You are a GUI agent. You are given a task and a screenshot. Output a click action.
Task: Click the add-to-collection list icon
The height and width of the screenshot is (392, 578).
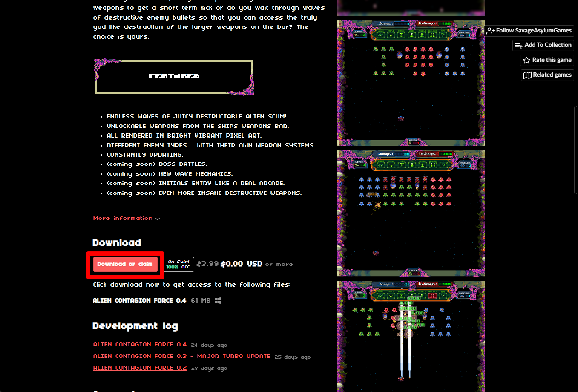pyautogui.click(x=518, y=46)
